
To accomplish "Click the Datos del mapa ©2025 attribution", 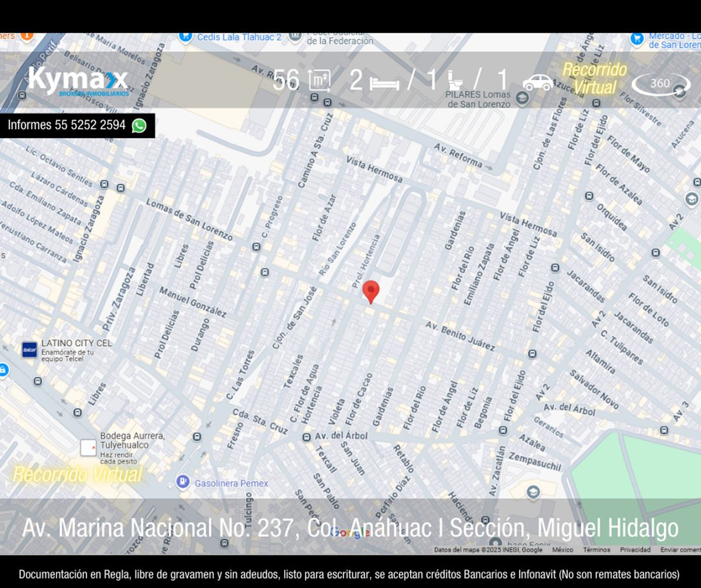I will coord(488,550).
